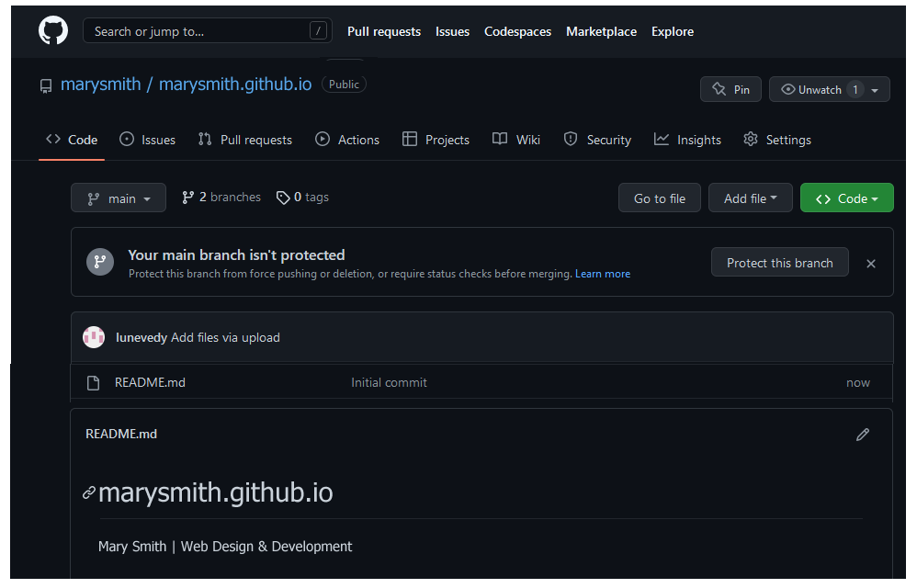This screenshot has width=917, height=588.
Task: Click the README.md file icon
Action: 93,383
